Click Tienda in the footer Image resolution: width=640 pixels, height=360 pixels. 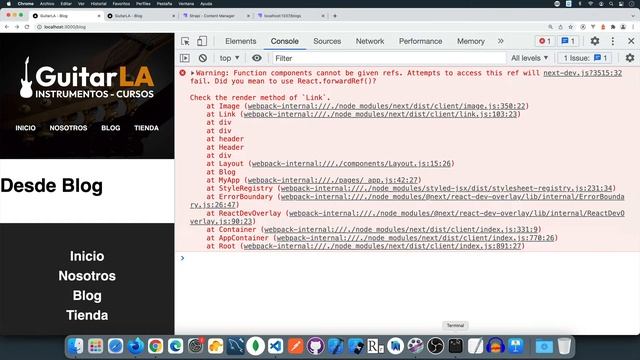point(87,315)
